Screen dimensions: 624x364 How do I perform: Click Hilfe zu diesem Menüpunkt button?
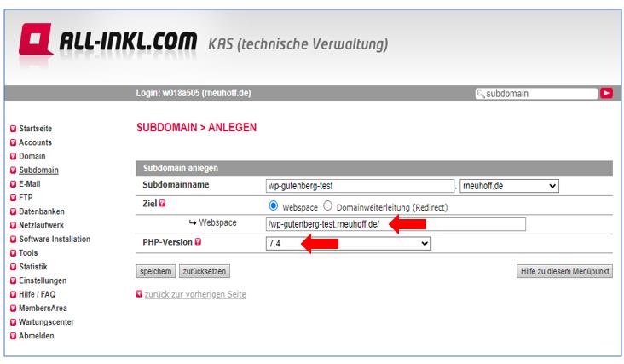click(x=564, y=271)
